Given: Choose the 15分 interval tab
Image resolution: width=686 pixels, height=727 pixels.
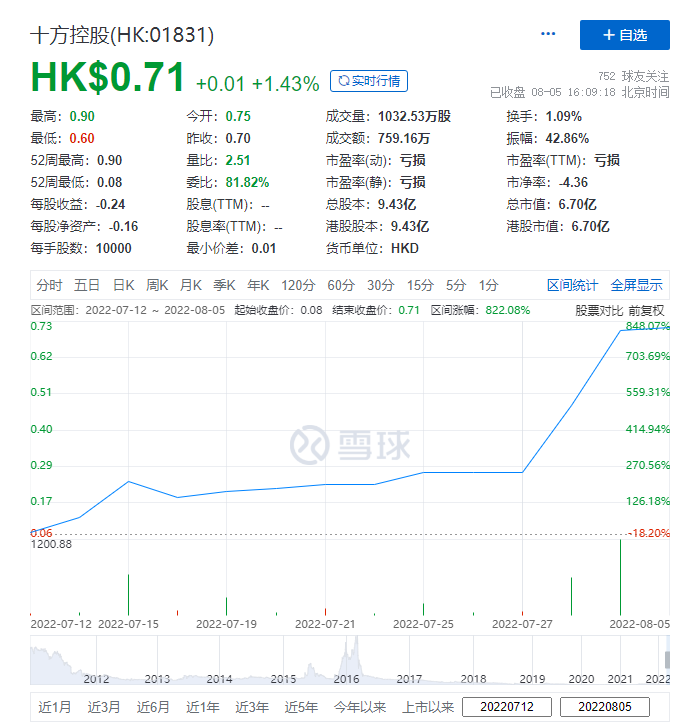Looking at the screenshot, I should (420, 285).
